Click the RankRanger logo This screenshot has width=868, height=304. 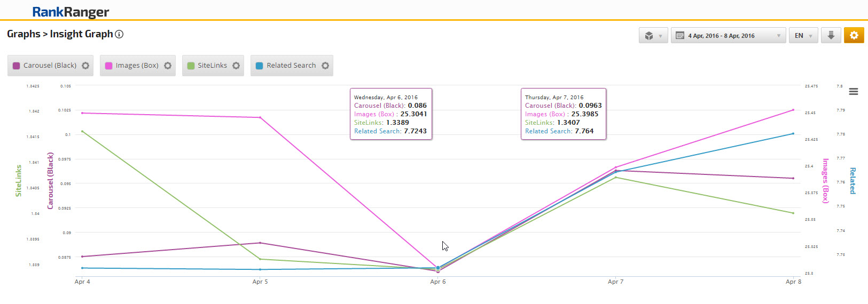click(71, 12)
